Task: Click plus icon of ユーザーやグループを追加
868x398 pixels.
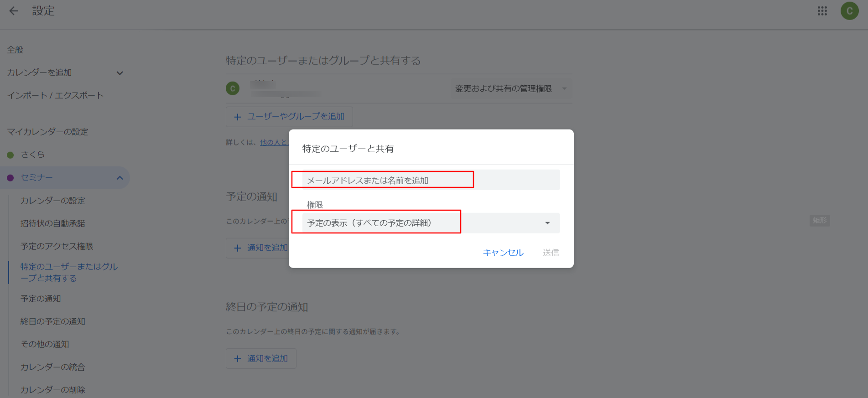Action: pyautogui.click(x=237, y=117)
